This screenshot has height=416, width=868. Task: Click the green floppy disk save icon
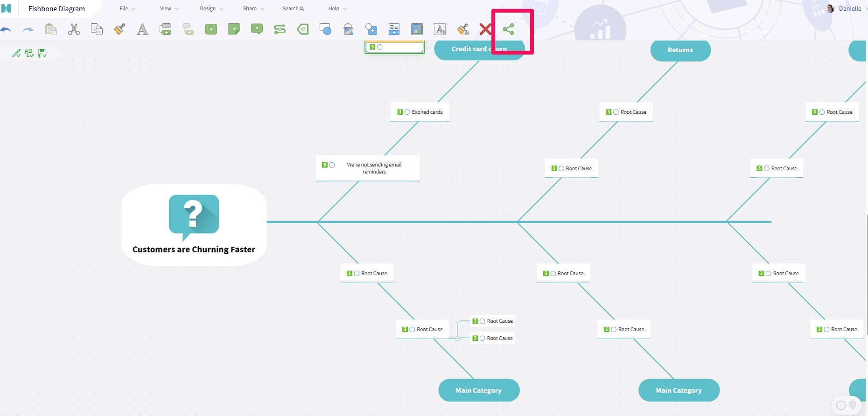(x=42, y=53)
